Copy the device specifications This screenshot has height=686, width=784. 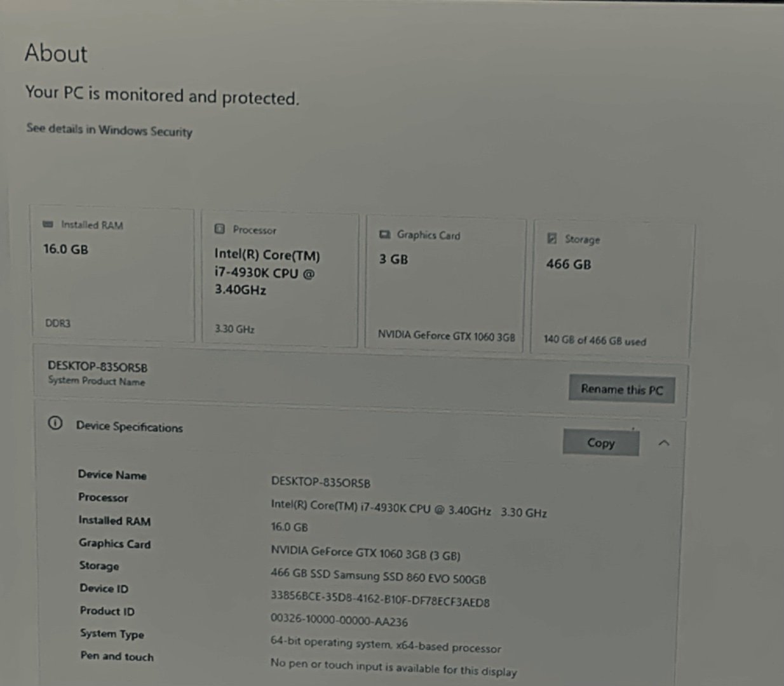pos(600,442)
